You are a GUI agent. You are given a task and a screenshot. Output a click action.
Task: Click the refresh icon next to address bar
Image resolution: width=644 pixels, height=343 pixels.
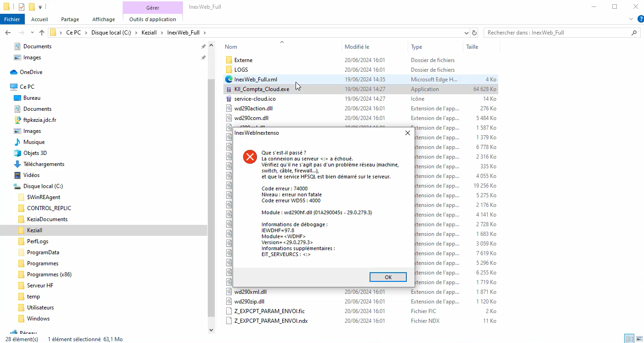click(x=475, y=33)
